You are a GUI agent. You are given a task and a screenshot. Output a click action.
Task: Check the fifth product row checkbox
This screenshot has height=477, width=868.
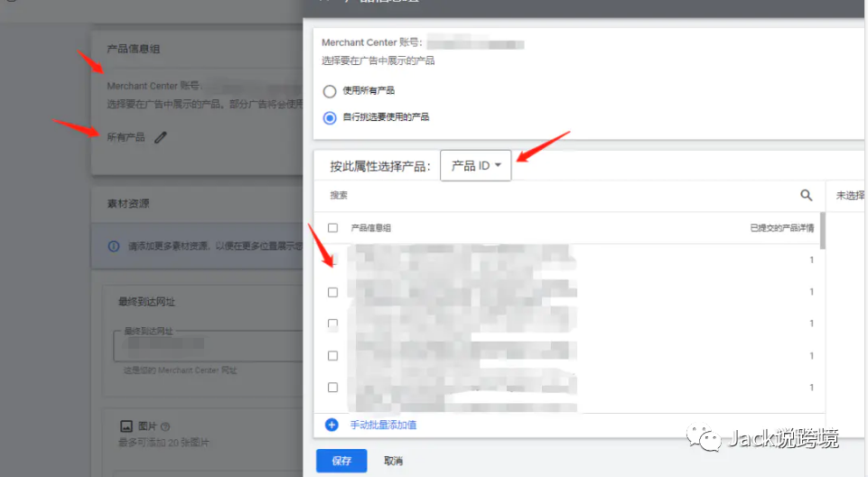point(332,388)
